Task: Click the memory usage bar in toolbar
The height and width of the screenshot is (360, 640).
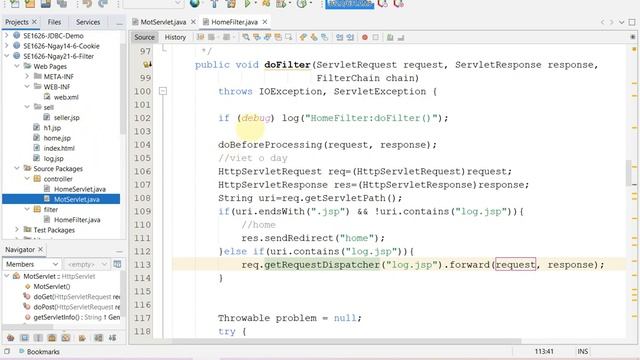Action: pos(350,4)
